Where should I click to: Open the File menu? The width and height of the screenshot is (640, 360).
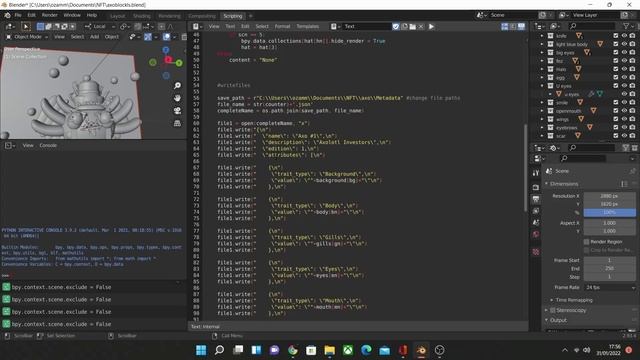(x=18, y=15)
